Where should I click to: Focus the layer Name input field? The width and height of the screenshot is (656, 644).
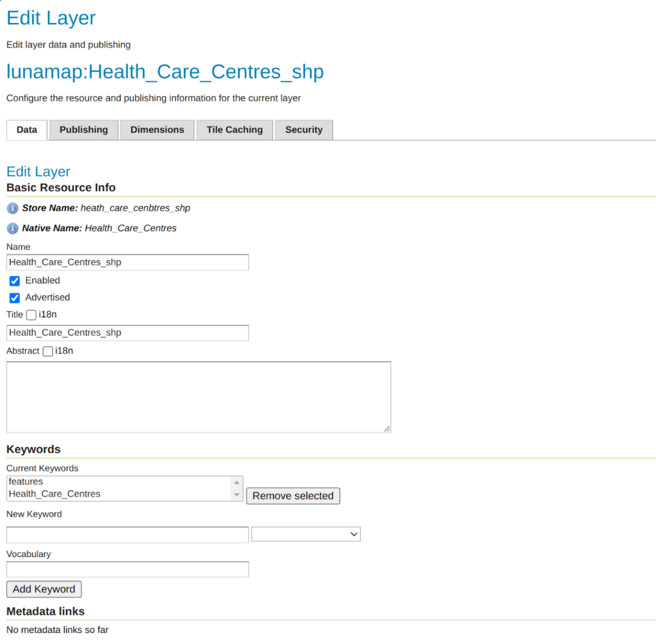point(127,262)
